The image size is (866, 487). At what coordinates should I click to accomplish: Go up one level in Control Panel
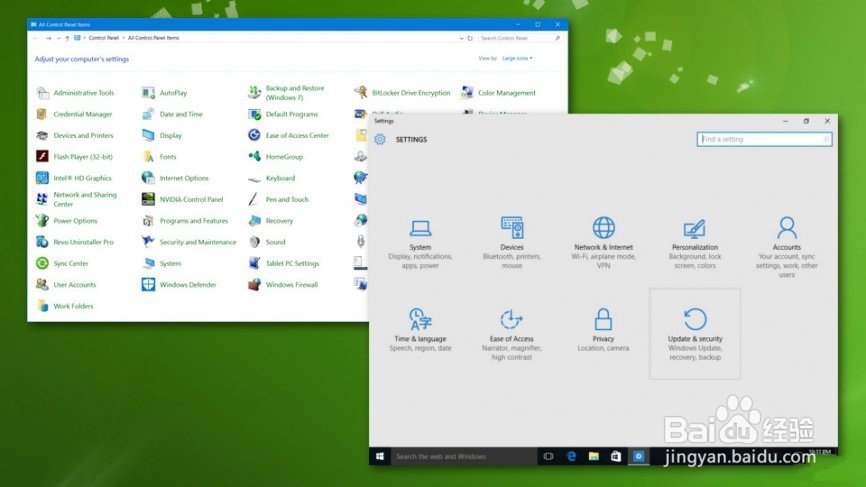point(67,38)
